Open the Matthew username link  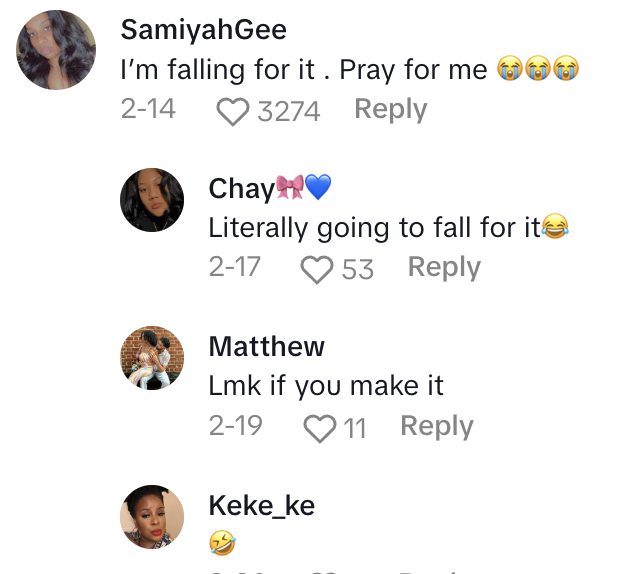266,346
